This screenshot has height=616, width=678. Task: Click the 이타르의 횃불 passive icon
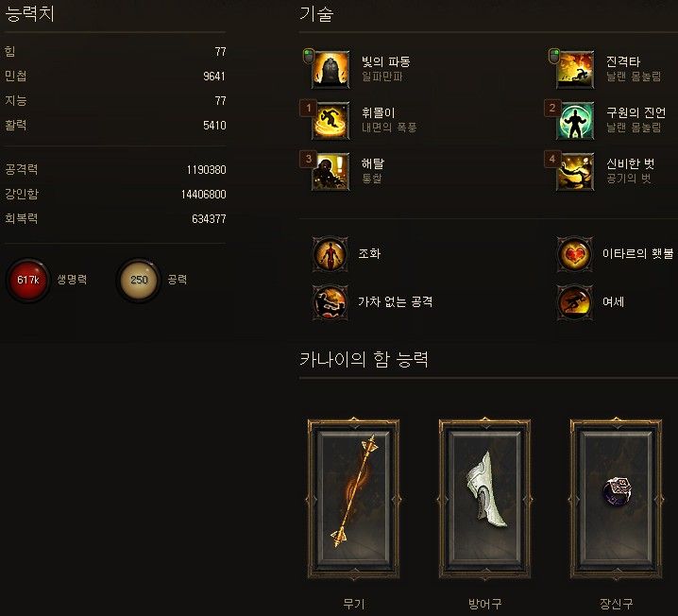575,254
